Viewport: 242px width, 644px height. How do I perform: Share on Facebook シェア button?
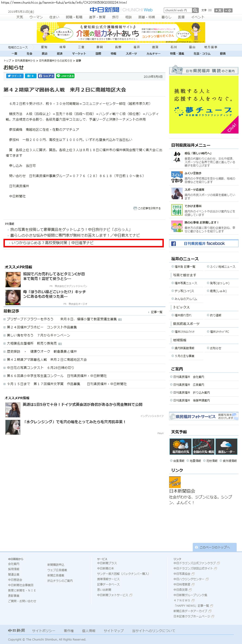[46, 76]
